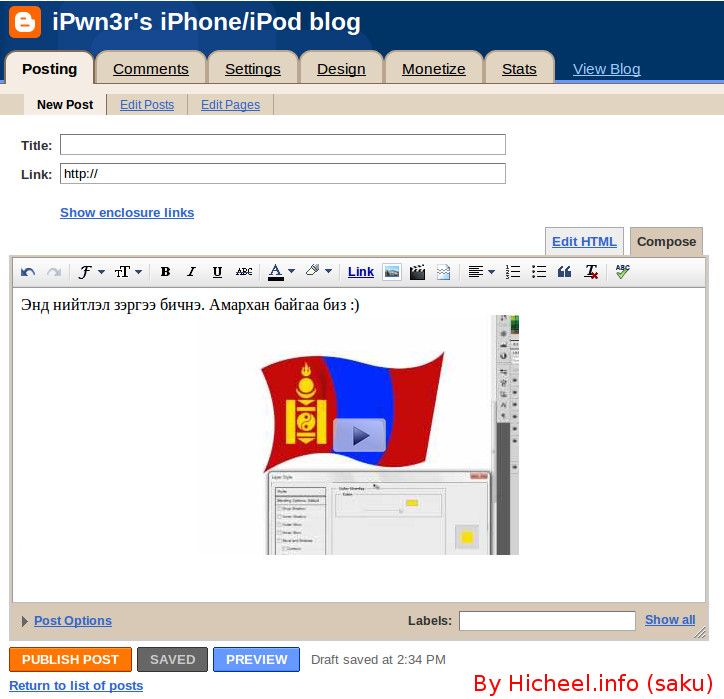The image size is (724, 699).
Task: Click the redo arrow icon
Action: [x=54, y=272]
